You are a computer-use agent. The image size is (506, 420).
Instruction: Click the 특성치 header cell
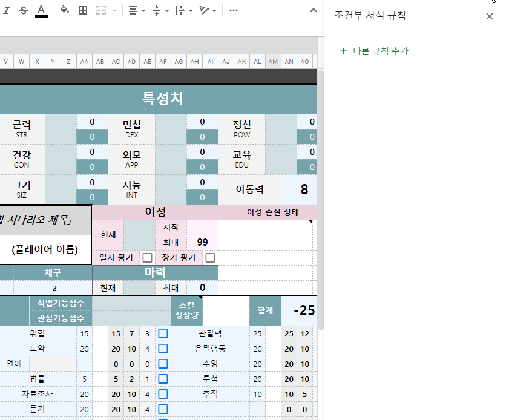click(159, 99)
